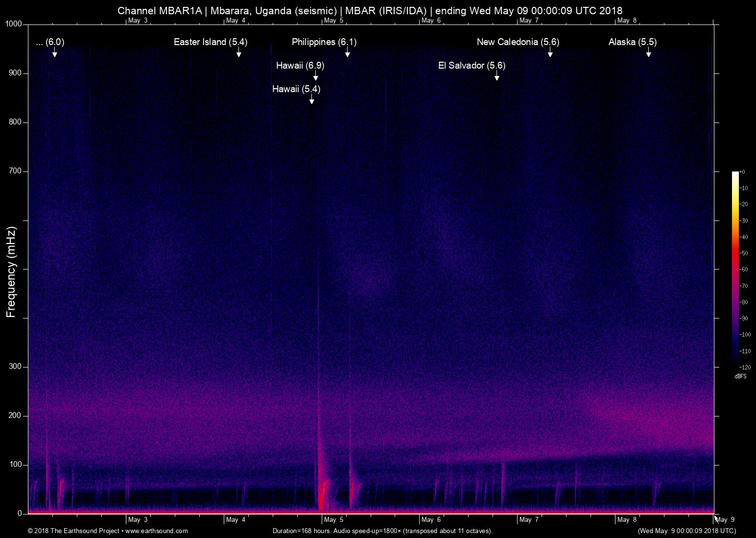The image size is (756, 538).
Task: Click the arrow beneath New Caledonia (5.6)
Action: (x=550, y=52)
